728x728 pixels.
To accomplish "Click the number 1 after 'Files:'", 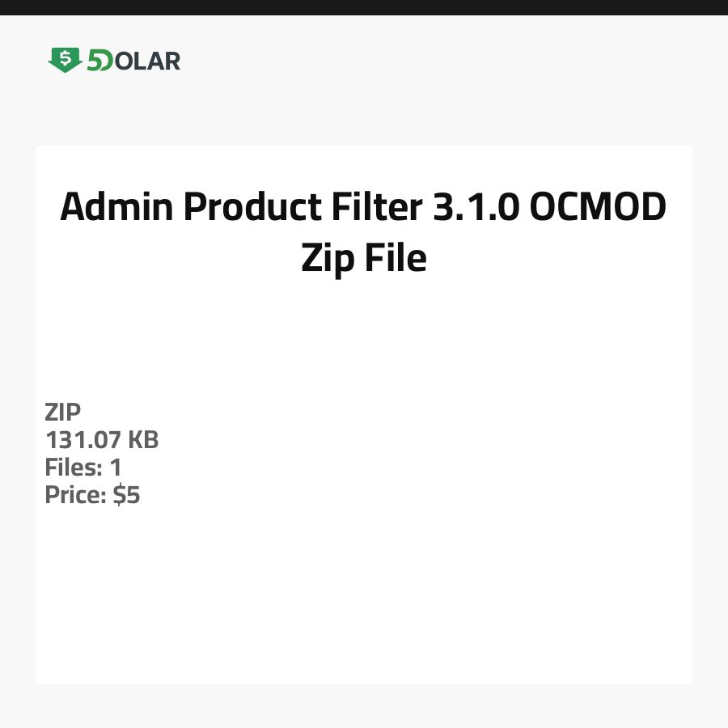I will click(116, 468).
